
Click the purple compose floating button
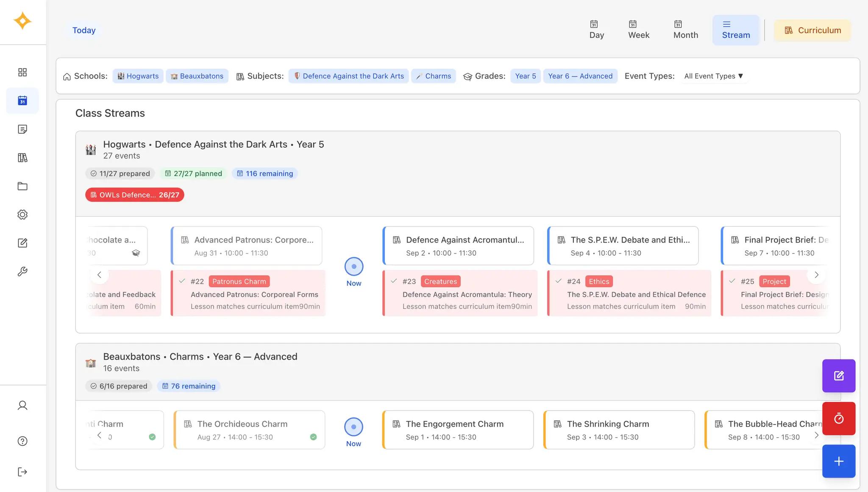(839, 376)
